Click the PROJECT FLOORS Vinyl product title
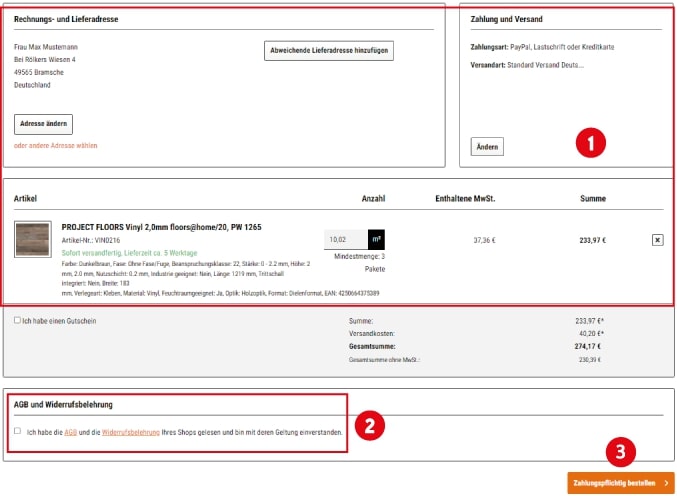The width and height of the screenshot is (677, 496). pyautogui.click(x=161, y=227)
